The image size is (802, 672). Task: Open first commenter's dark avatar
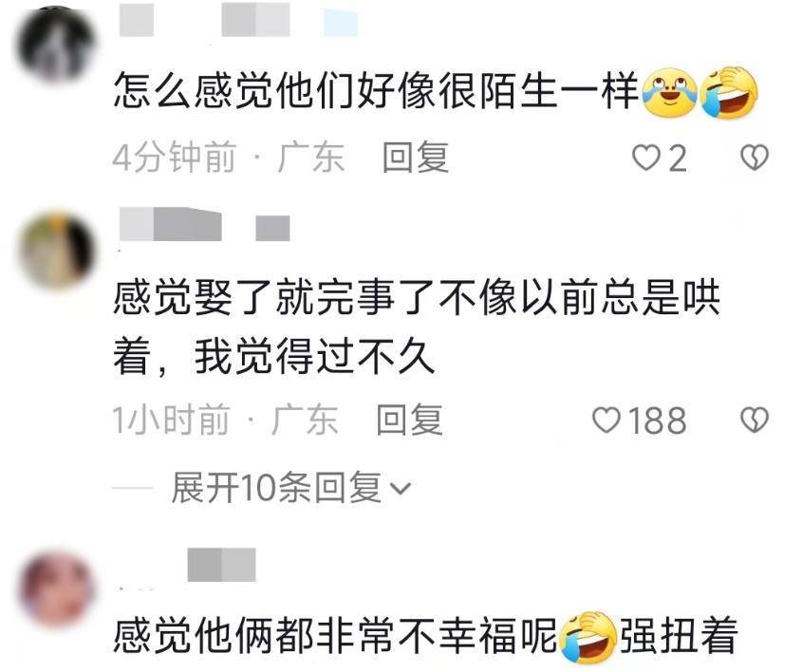(56, 44)
